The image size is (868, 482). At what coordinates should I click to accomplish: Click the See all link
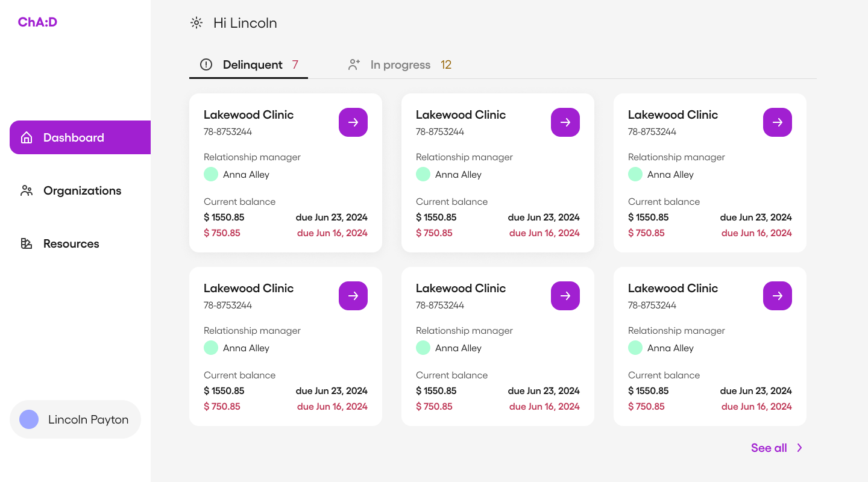coord(769,448)
